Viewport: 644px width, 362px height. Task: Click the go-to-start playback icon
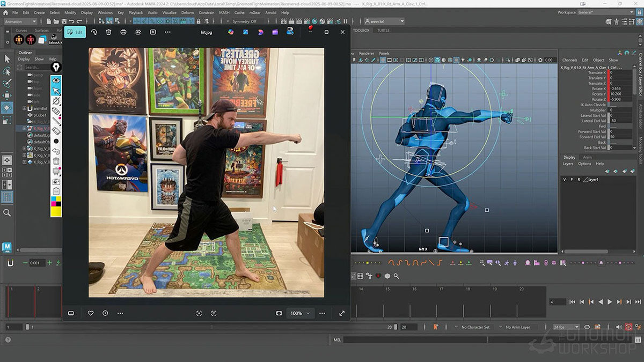coord(573,302)
